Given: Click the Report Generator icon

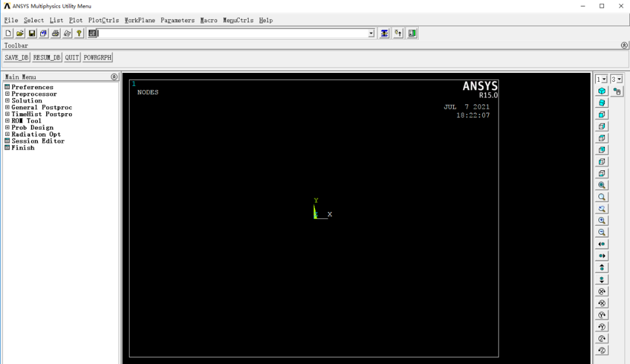Looking at the screenshot, I should 67,33.
